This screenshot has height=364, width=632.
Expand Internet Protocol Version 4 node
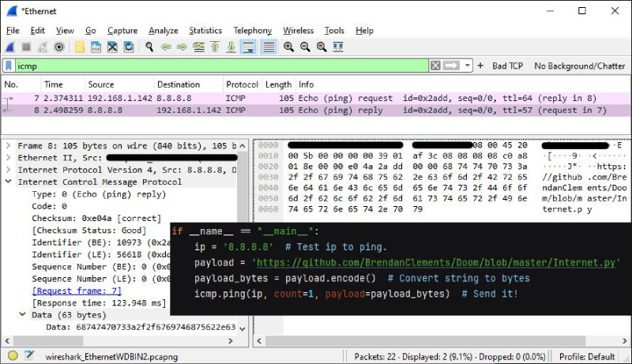(x=8, y=170)
